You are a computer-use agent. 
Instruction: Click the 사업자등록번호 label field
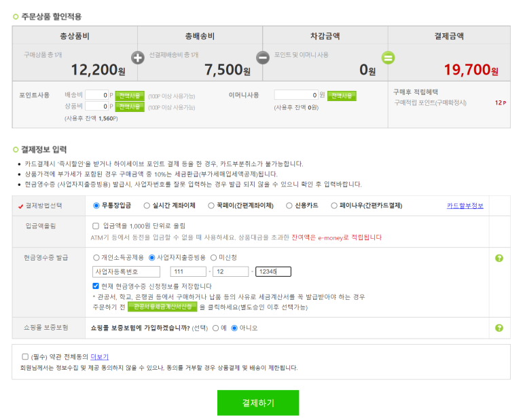[x=126, y=271]
